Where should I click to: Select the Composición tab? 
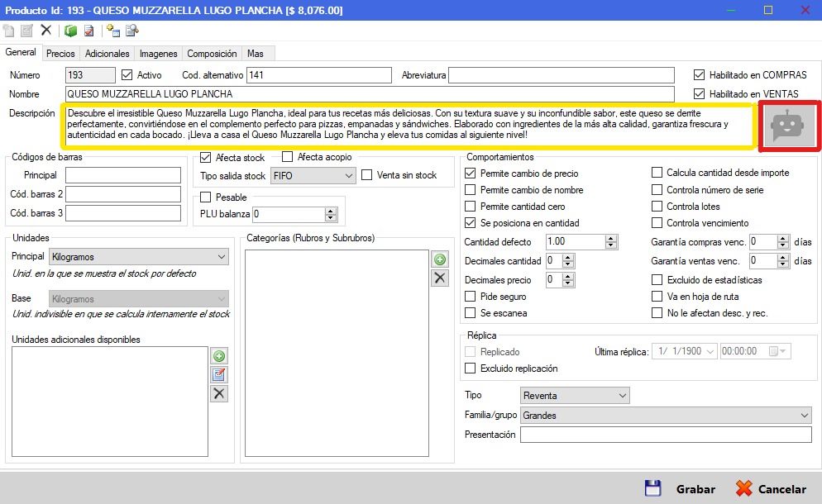tap(212, 54)
